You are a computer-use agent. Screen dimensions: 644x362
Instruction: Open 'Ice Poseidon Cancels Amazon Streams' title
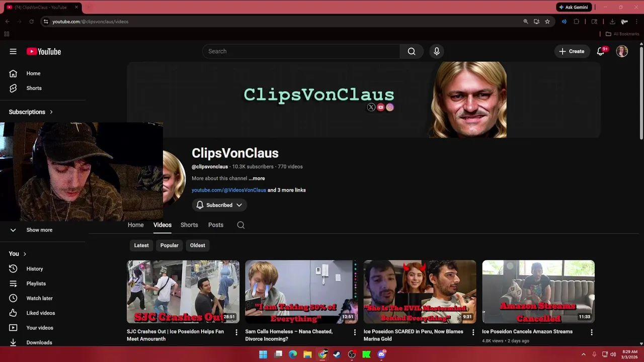(527, 332)
